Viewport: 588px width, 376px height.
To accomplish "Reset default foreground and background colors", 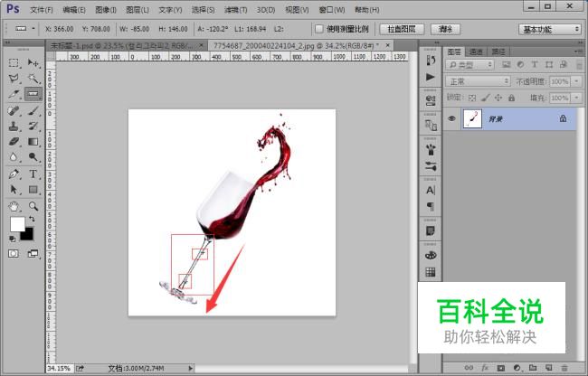I will [x=12, y=239].
